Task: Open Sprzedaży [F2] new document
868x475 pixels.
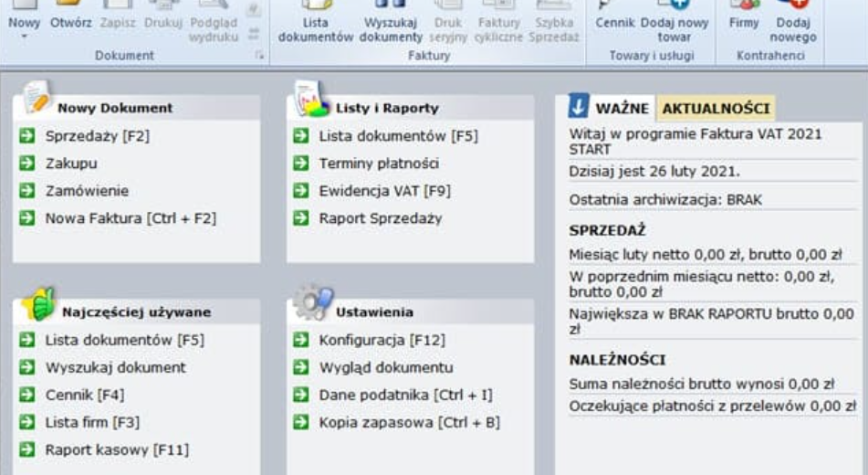Action: (98, 136)
